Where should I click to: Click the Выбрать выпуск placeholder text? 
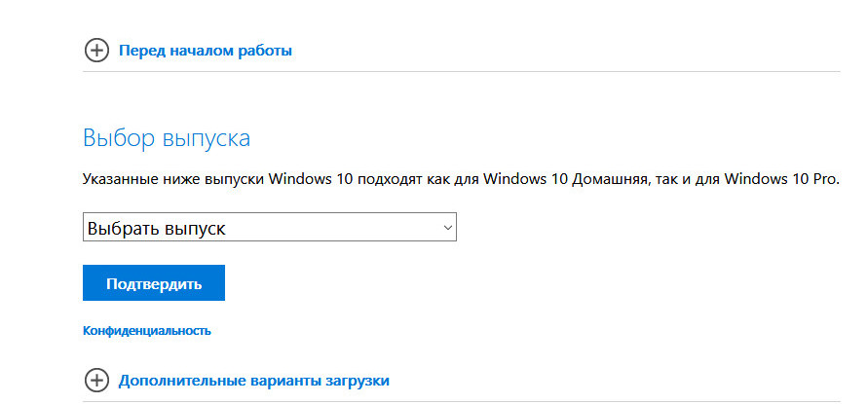click(157, 228)
